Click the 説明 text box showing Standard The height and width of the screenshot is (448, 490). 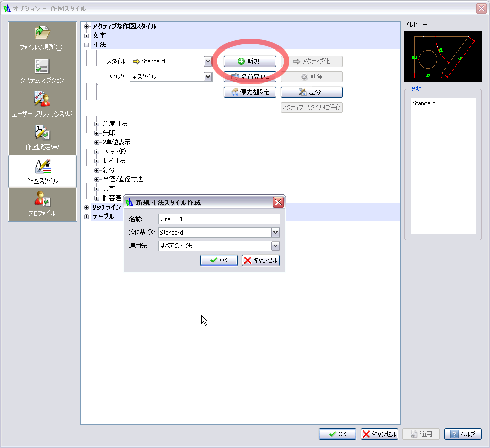[x=443, y=166]
